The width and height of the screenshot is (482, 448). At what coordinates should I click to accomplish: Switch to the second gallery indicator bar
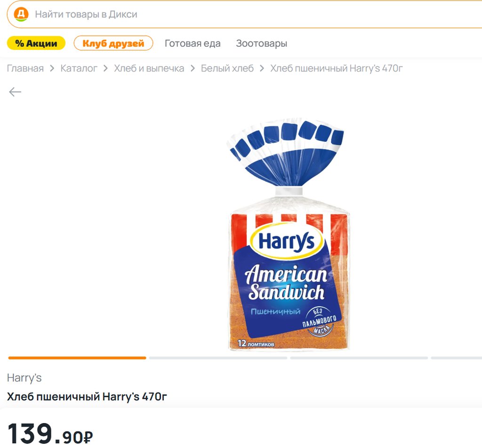point(218,358)
